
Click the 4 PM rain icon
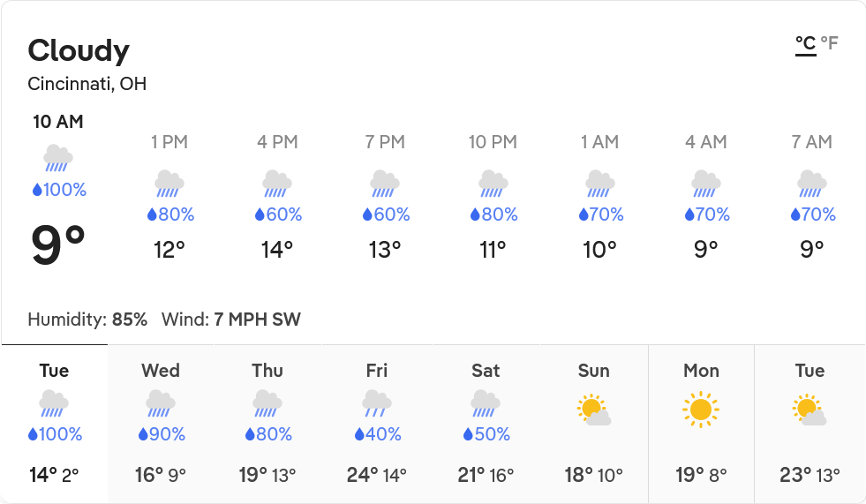coord(277,184)
